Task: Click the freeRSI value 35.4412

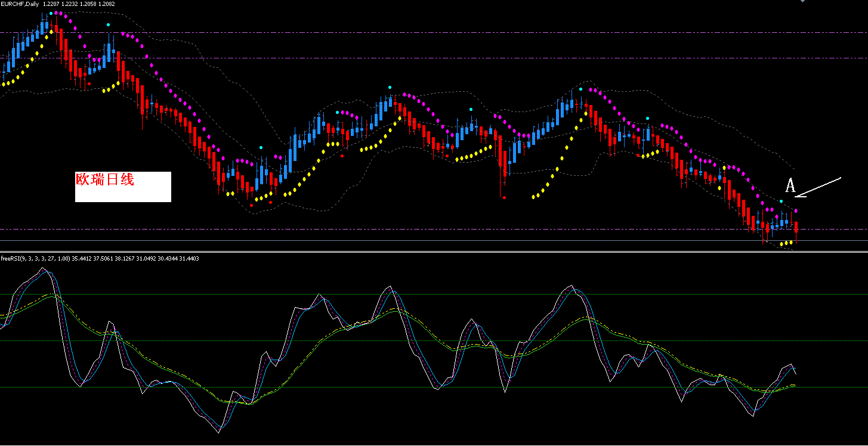Action: coord(82,258)
